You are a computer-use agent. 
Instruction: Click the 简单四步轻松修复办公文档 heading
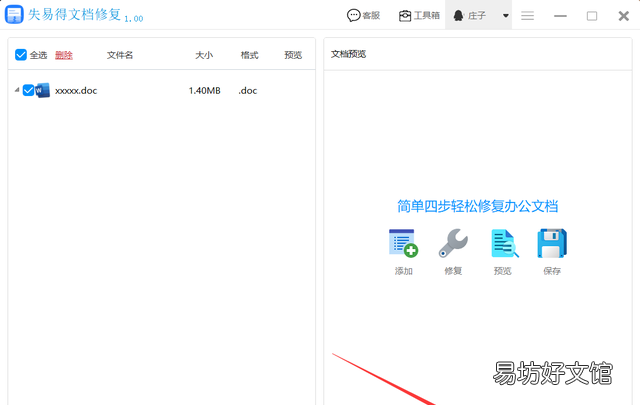click(x=478, y=206)
